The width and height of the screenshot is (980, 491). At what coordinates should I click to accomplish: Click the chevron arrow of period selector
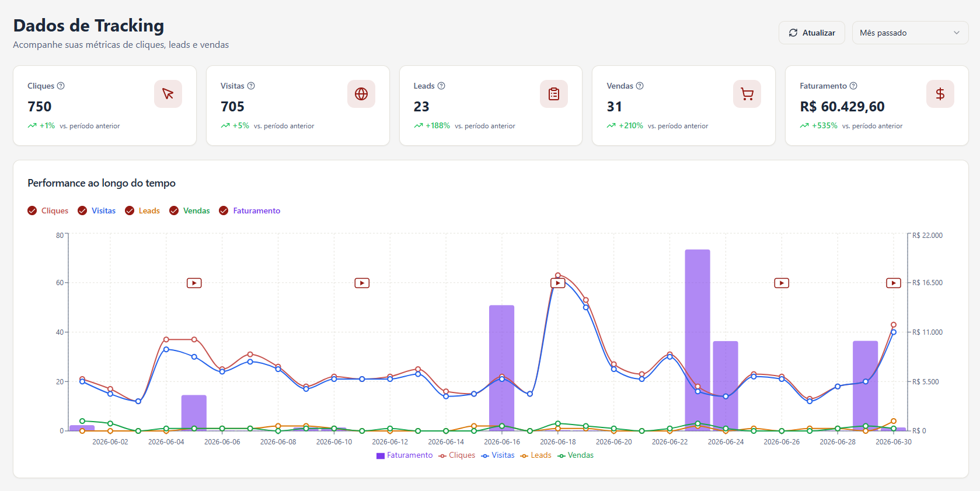pyautogui.click(x=957, y=33)
